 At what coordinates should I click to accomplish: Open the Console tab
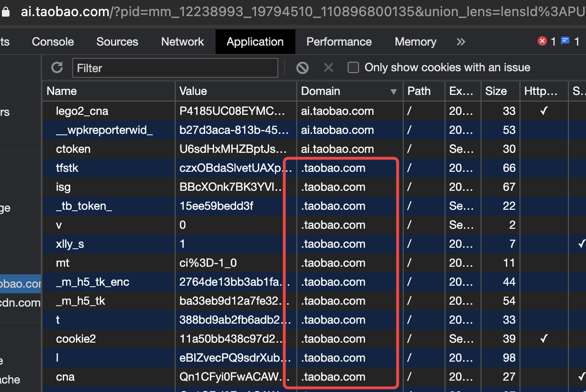click(x=53, y=42)
